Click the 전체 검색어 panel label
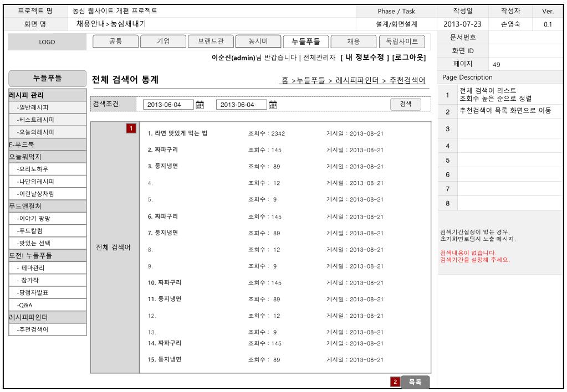This screenshot has width=567, height=392. pyautogui.click(x=113, y=247)
